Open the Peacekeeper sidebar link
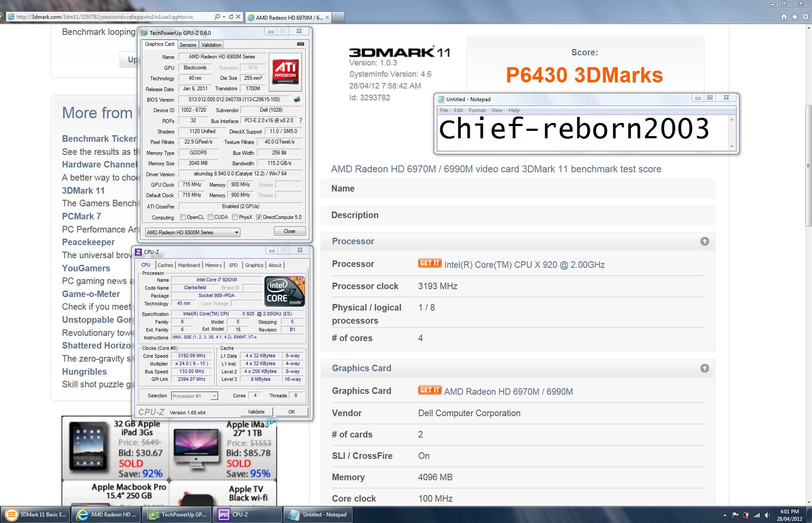Viewport: 812px width, 523px height. [88, 242]
